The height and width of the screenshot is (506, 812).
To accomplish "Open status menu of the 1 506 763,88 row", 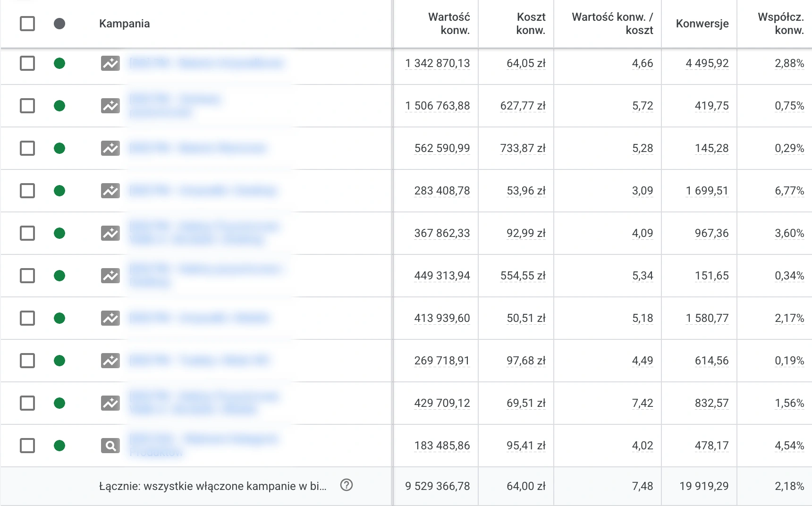I will coord(59,106).
